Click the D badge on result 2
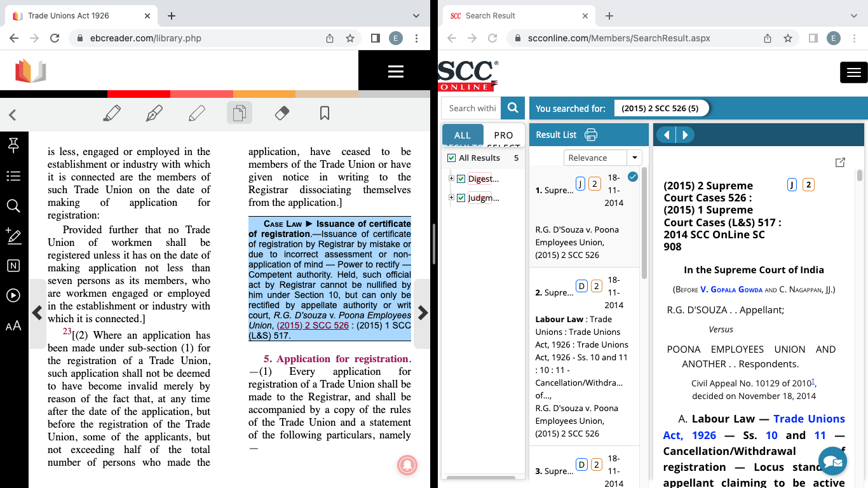This screenshot has height=488, width=868. click(x=581, y=286)
